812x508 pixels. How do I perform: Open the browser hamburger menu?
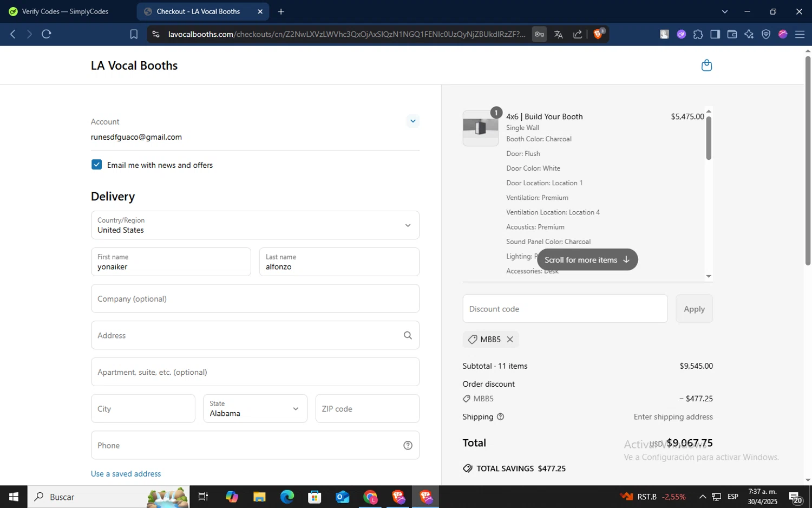point(800,34)
